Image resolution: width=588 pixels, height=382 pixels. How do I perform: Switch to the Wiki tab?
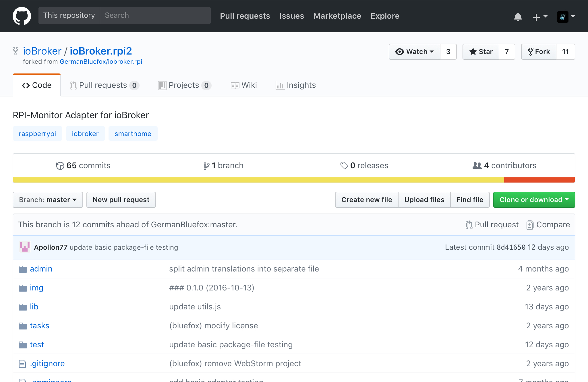click(x=244, y=85)
